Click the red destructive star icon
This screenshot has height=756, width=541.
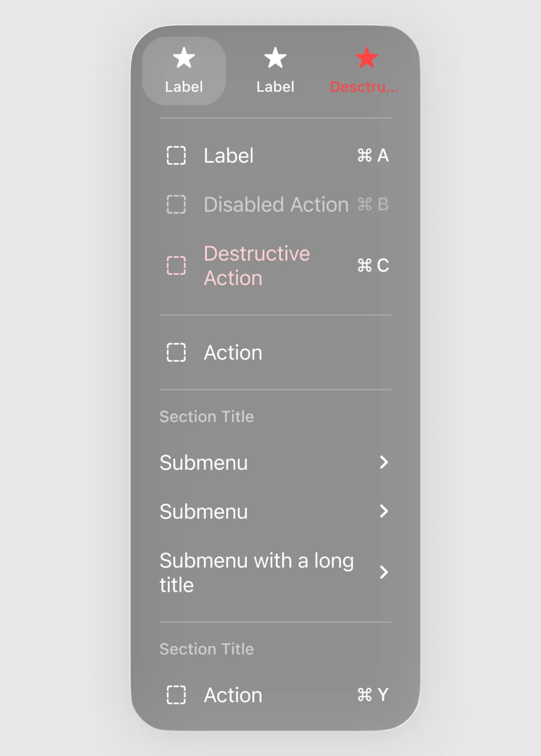367,58
